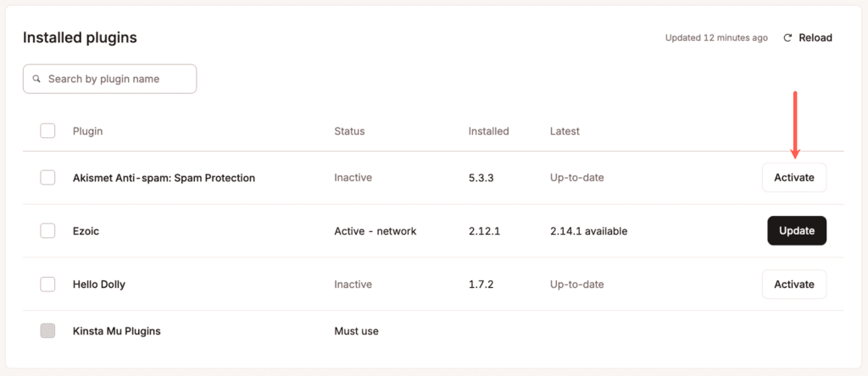Select the Ezoic plugin checkbox
The image size is (868, 376).
[48, 231]
